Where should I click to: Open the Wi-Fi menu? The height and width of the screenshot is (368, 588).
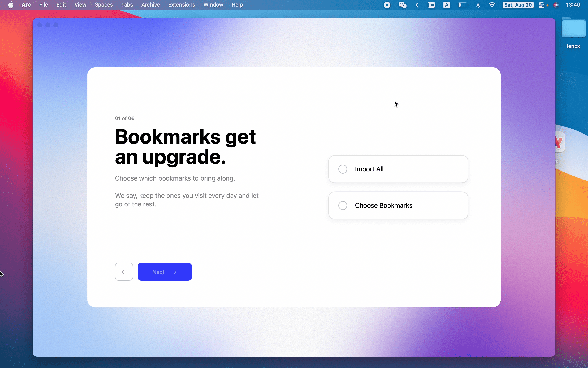coord(492,5)
